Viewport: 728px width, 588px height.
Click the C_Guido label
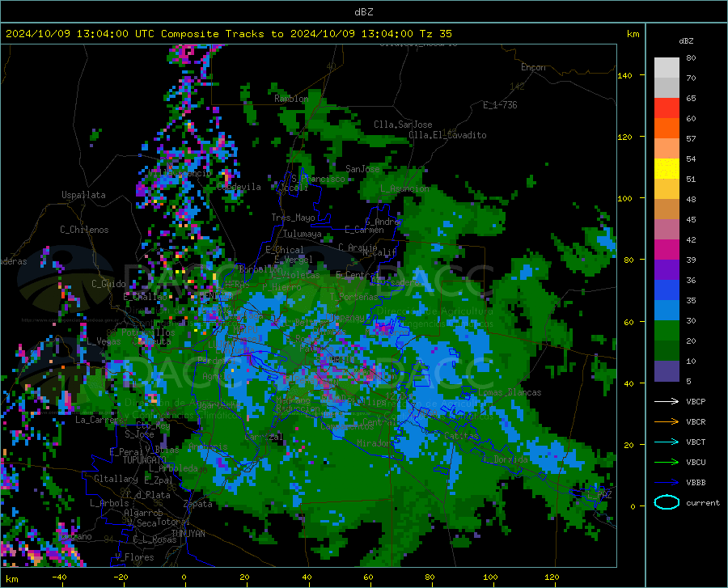[108, 284]
